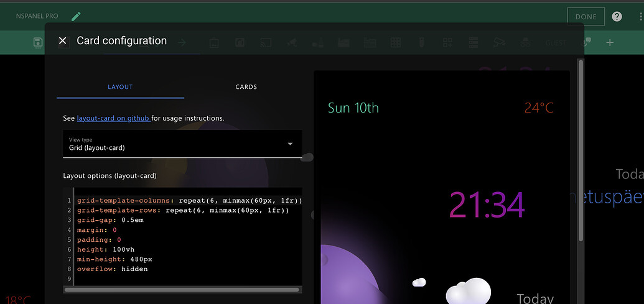
Task: Click the pencil icon beside NSPANEL PRO
Action: [76, 16]
